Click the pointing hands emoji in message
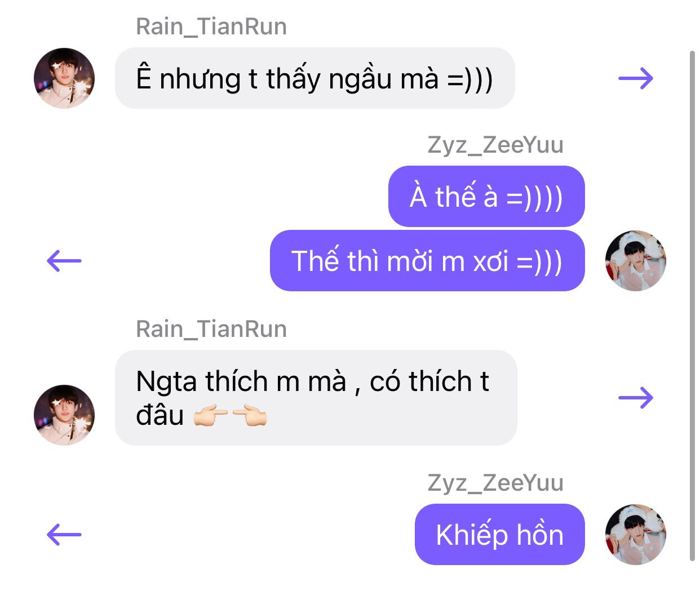 point(230,416)
